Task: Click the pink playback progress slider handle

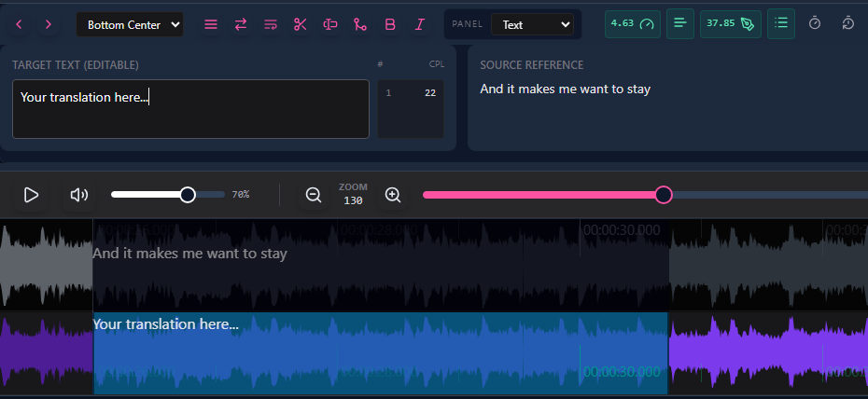Action: (x=664, y=195)
